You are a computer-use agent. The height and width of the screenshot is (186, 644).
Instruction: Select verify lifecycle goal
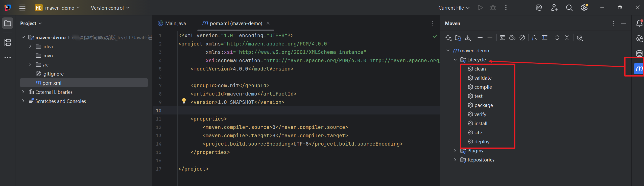[x=477, y=114]
